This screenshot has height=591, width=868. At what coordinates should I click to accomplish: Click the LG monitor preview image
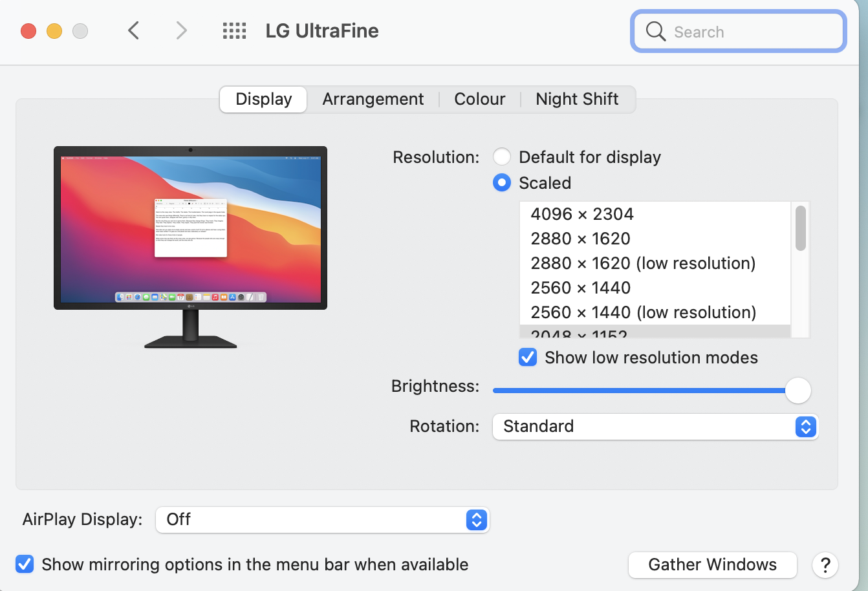[x=190, y=247]
